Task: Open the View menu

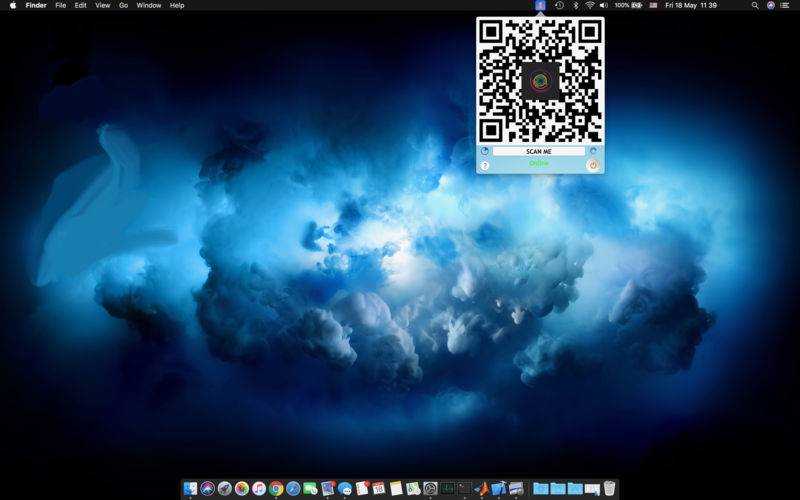Action: point(103,5)
